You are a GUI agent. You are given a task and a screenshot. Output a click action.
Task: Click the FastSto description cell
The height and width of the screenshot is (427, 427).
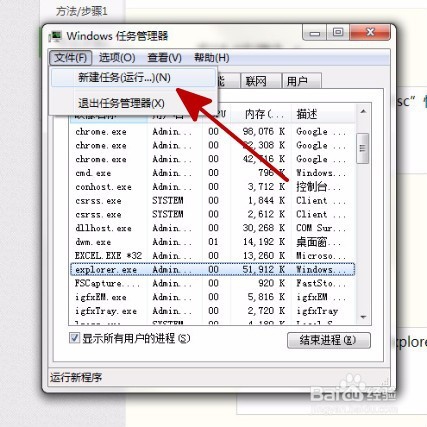(321, 283)
